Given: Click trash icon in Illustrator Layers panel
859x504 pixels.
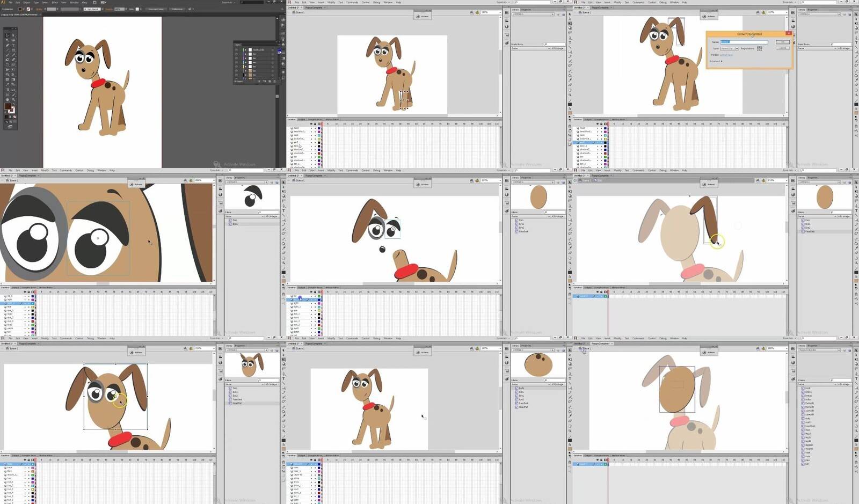Looking at the screenshot, I should [x=274, y=81].
